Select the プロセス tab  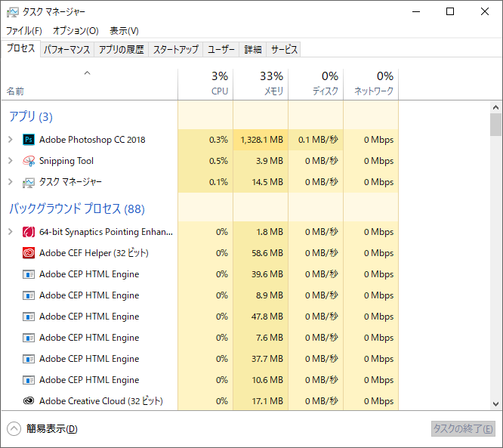click(21, 48)
